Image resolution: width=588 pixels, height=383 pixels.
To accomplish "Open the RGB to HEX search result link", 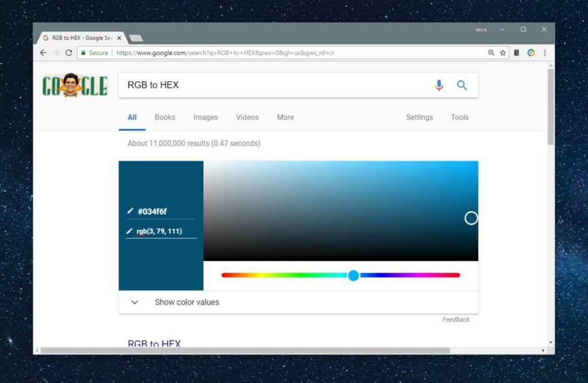I will click(x=153, y=343).
